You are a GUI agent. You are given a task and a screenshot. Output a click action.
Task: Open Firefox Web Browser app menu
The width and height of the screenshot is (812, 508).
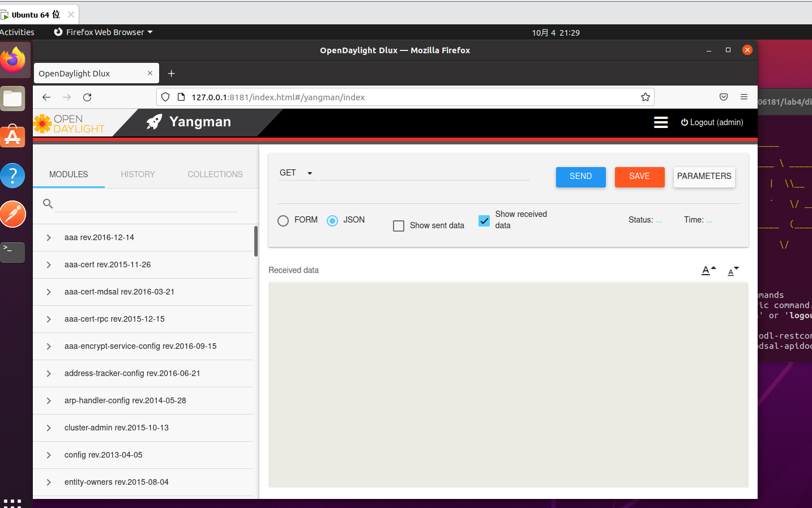click(104, 32)
